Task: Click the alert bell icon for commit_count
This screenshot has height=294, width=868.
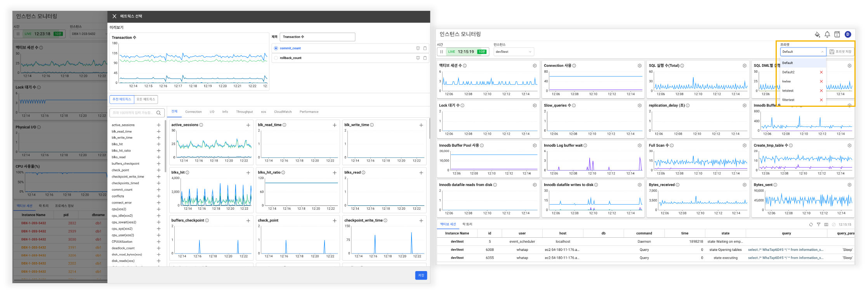Action: pyautogui.click(x=418, y=48)
